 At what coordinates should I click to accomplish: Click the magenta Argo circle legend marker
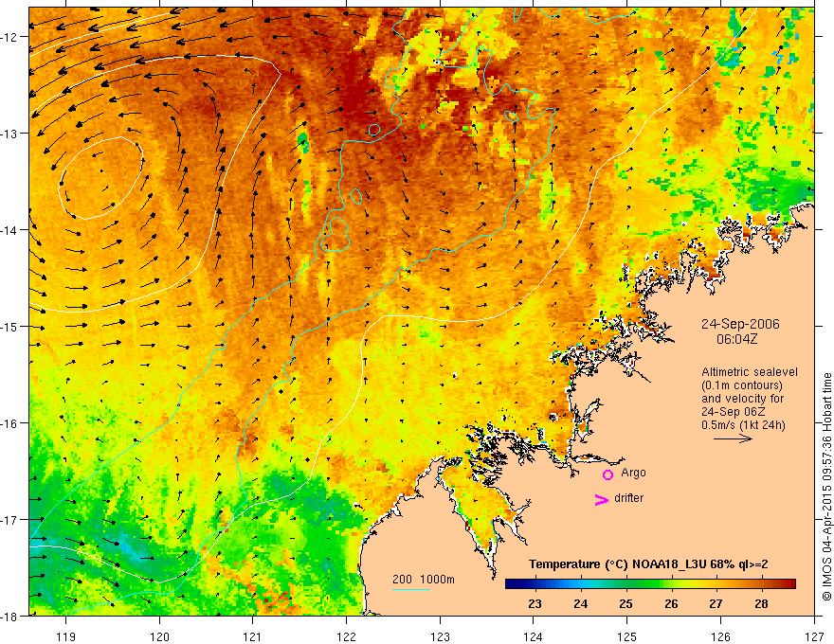point(607,474)
